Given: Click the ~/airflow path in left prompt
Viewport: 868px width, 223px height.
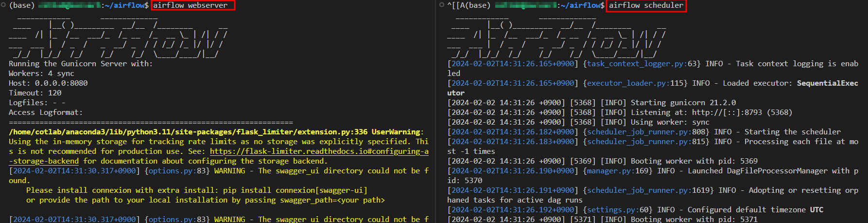Looking at the screenshot, I should tap(125, 5).
